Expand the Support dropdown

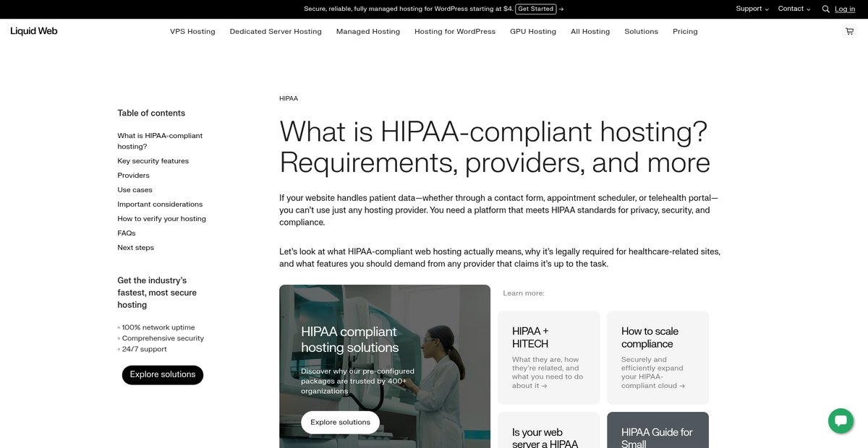pyautogui.click(x=752, y=9)
